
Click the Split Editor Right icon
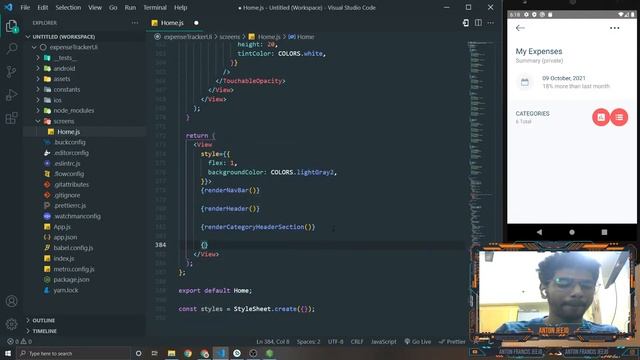pos(478,23)
